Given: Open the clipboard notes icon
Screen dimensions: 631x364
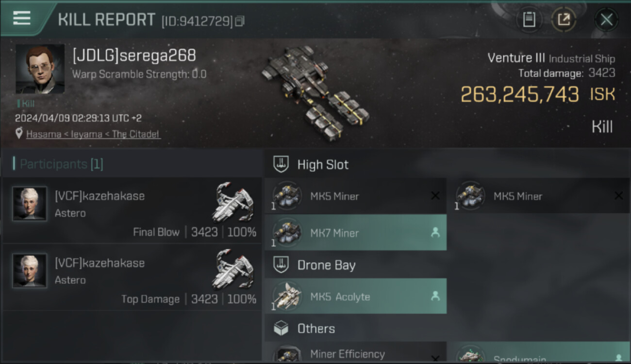Looking at the screenshot, I should coord(529,20).
